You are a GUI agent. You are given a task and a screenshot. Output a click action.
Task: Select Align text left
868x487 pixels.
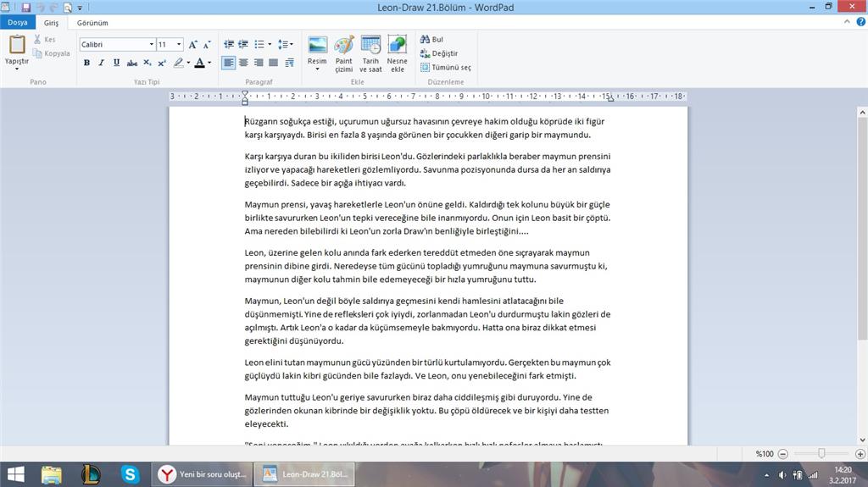228,63
